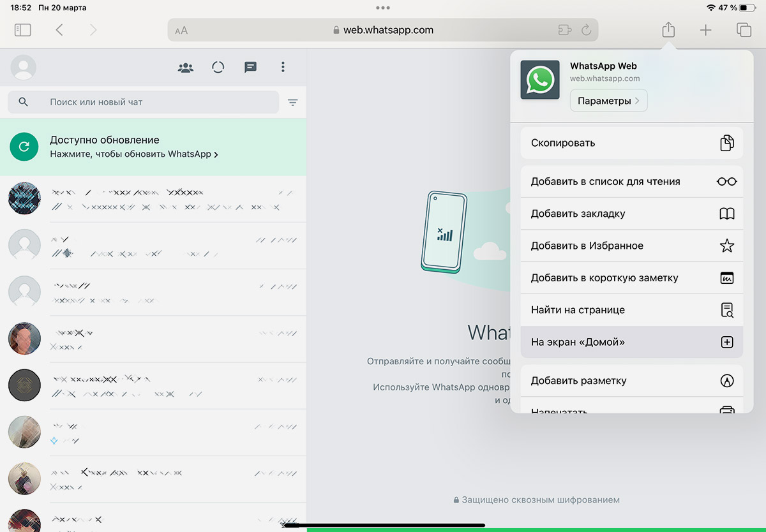
Task: Choose 'Добавить в короткую заметку'
Action: tap(632, 278)
